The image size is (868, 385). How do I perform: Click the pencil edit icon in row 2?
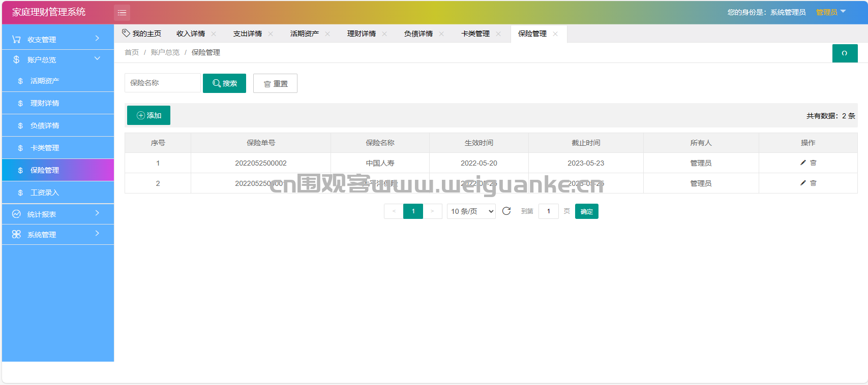click(803, 183)
